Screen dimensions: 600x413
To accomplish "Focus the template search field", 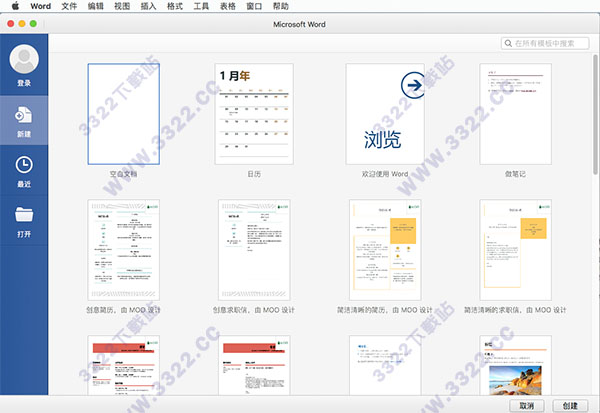I will 545,43.
